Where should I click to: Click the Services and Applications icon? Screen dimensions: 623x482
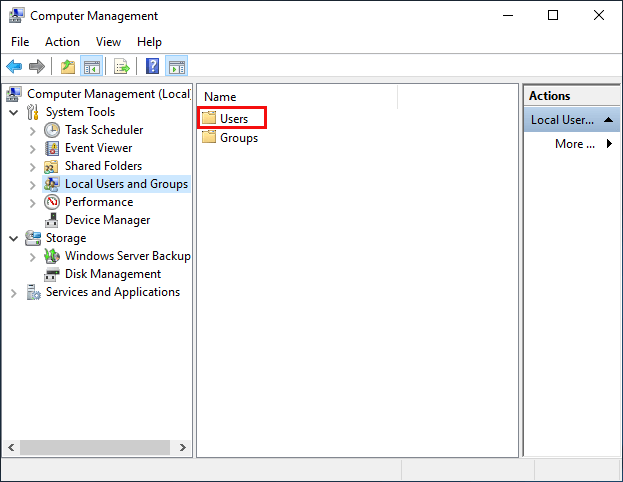point(33,292)
